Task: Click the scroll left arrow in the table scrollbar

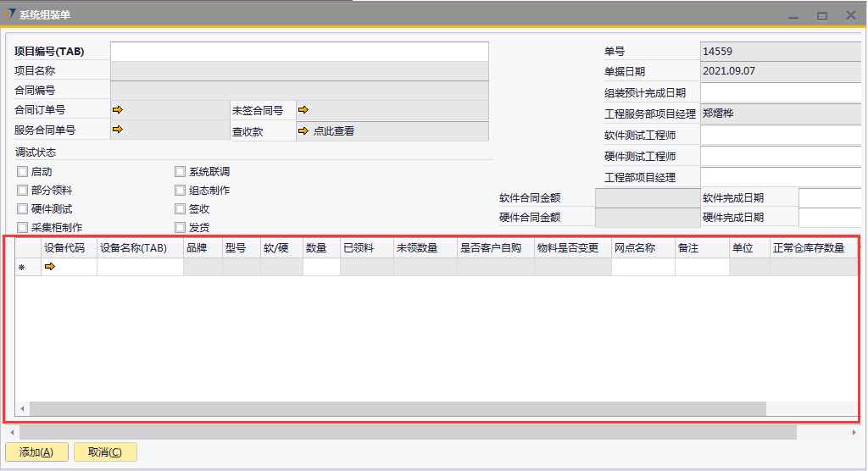Action: tap(22, 409)
